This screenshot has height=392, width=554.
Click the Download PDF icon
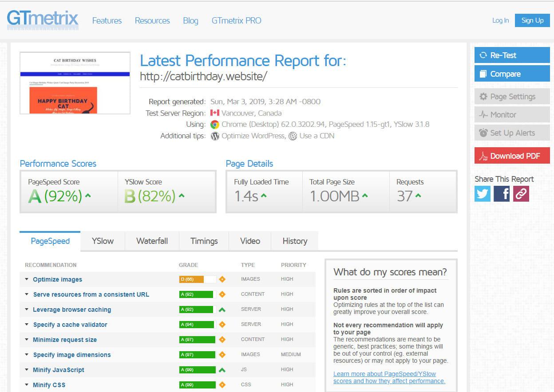coord(483,156)
